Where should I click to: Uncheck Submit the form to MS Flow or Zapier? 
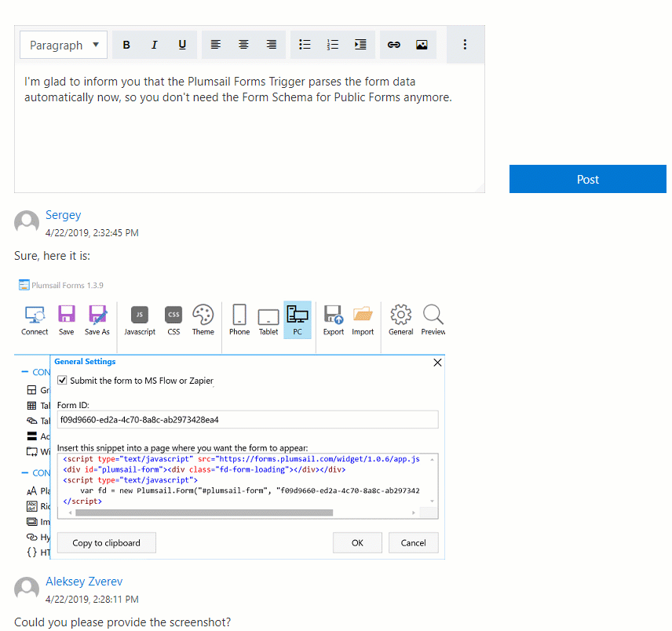pyautogui.click(x=63, y=381)
